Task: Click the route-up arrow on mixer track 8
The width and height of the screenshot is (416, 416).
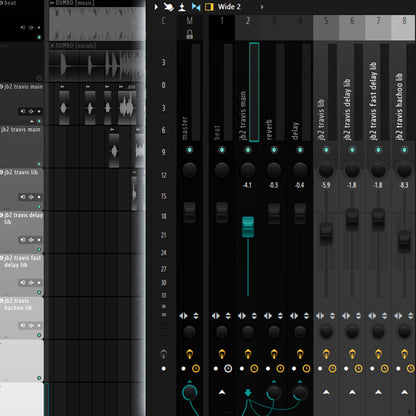Action: (x=404, y=392)
